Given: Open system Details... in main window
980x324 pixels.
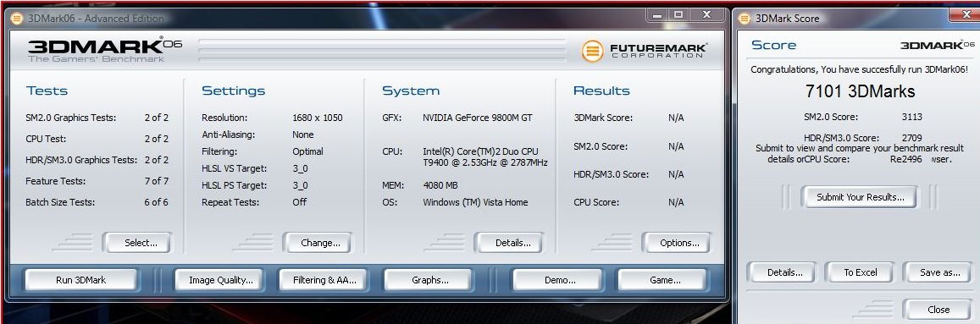Looking at the screenshot, I should click(x=509, y=243).
